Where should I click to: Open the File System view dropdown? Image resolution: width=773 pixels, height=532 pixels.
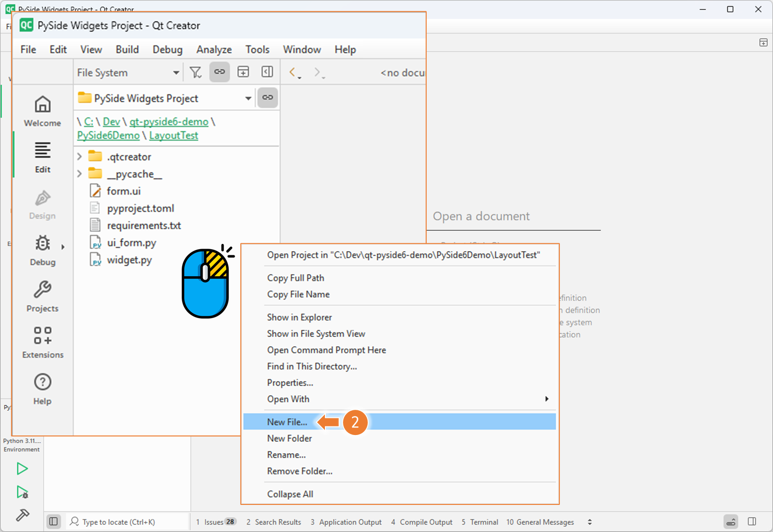pos(128,73)
